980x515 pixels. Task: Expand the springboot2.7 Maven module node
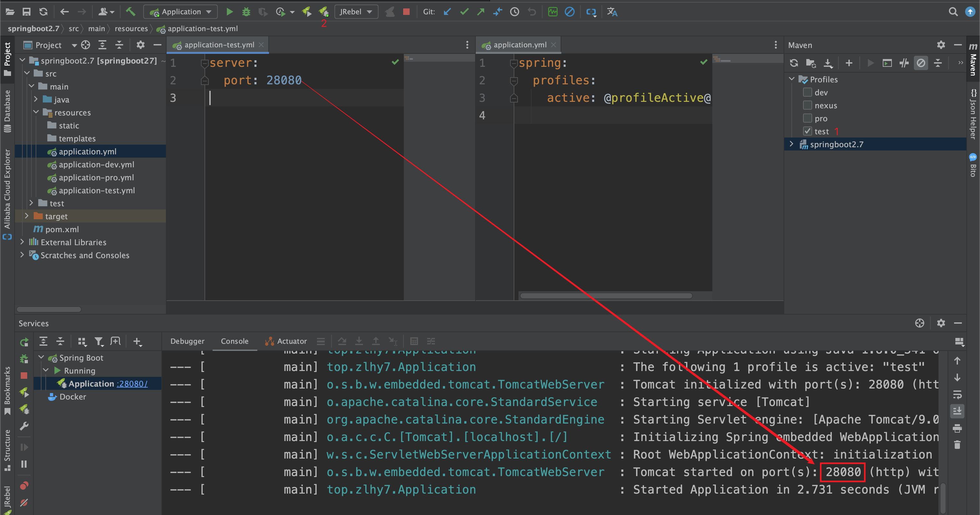[x=792, y=144]
